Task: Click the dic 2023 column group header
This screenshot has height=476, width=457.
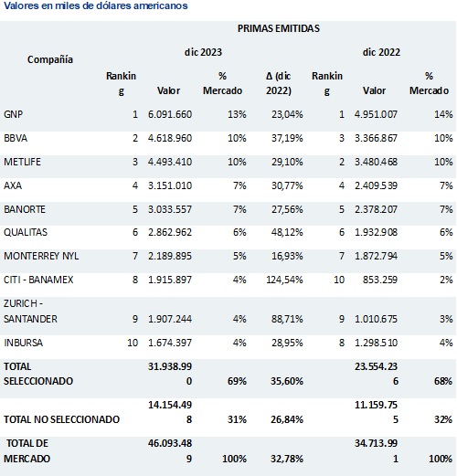Action: click(x=203, y=52)
